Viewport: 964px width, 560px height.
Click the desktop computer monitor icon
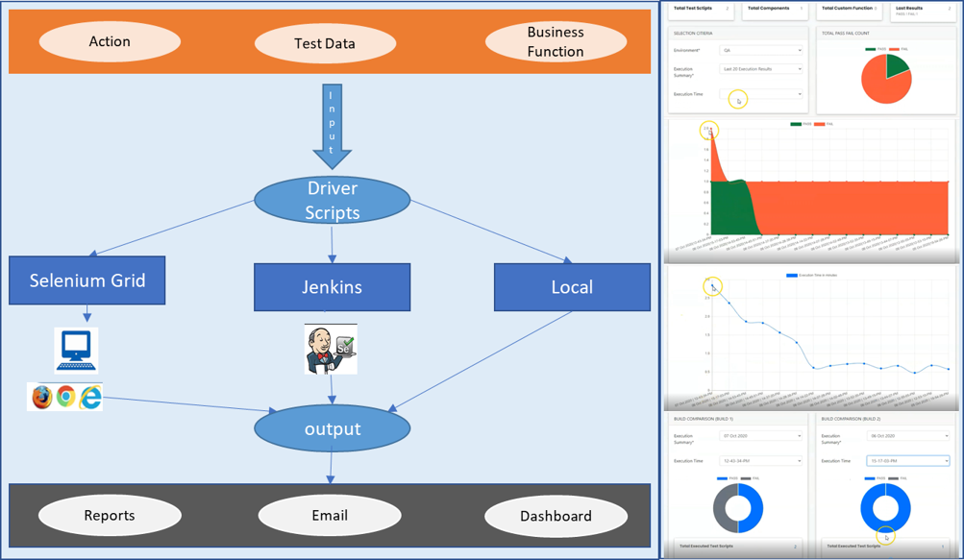(x=76, y=350)
